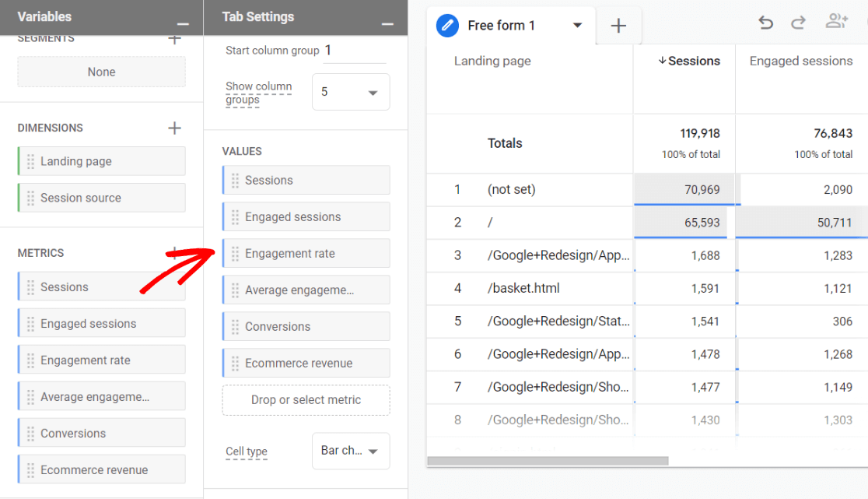This screenshot has width=868, height=499.
Task: Click None under Segments
Action: [101, 71]
